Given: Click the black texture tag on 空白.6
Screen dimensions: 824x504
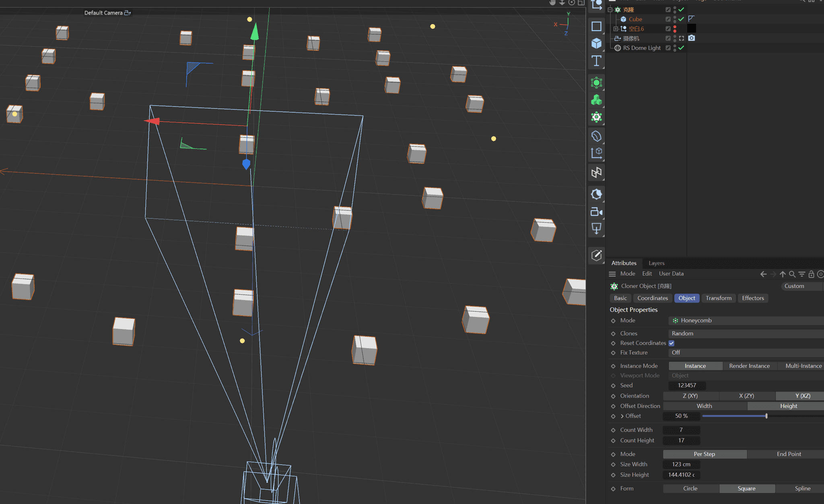Looking at the screenshot, I should pos(691,28).
